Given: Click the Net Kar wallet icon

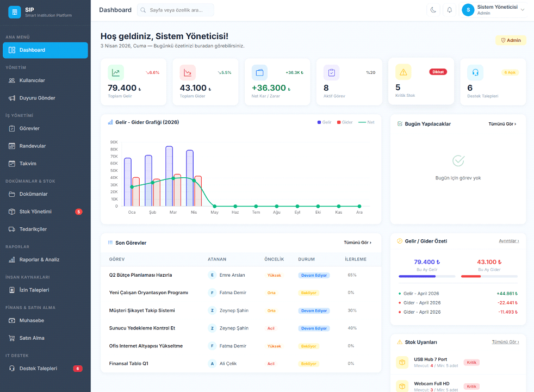Looking at the screenshot, I should tap(259, 72).
